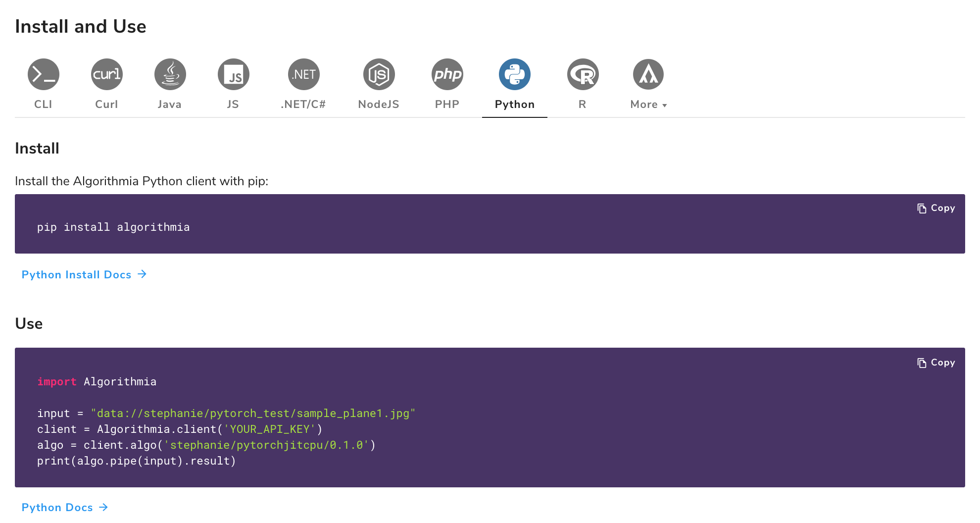Image resolution: width=980 pixels, height=523 pixels.
Task: Select the PHP language icon
Action: tap(447, 74)
